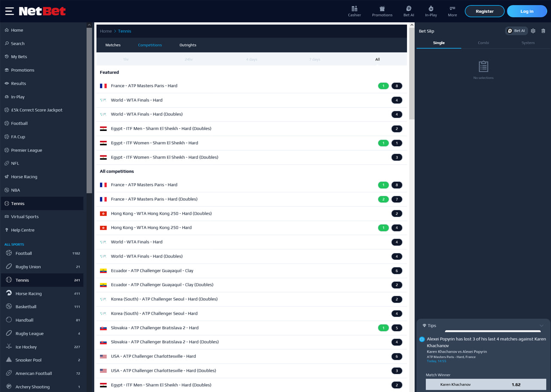Click Karen Khachanov vs Alexei Popyrin match text
Screen dimensions: 551x392
(x=457, y=352)
